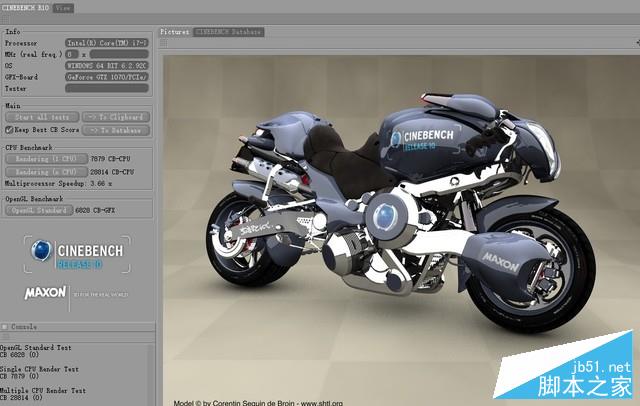Grab the main toolbar grip handle icon
This screenshot has width=640, height=406.
5,20
